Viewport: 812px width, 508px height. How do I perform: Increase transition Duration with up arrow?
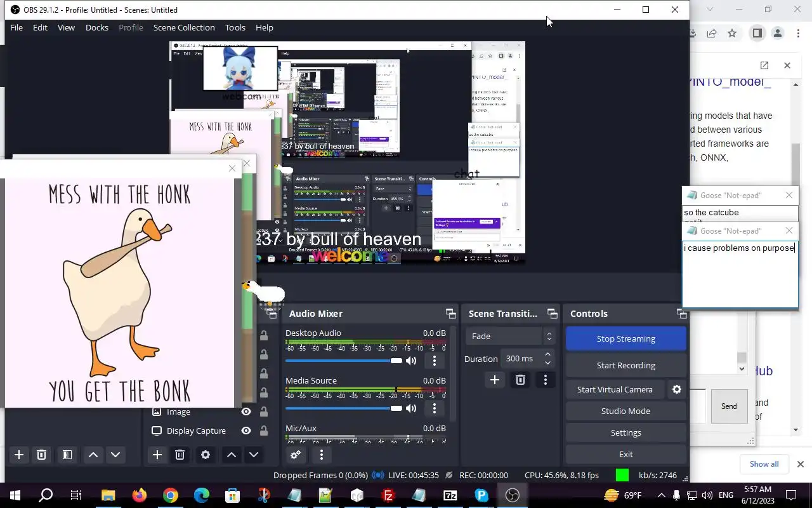pos(547,354)
